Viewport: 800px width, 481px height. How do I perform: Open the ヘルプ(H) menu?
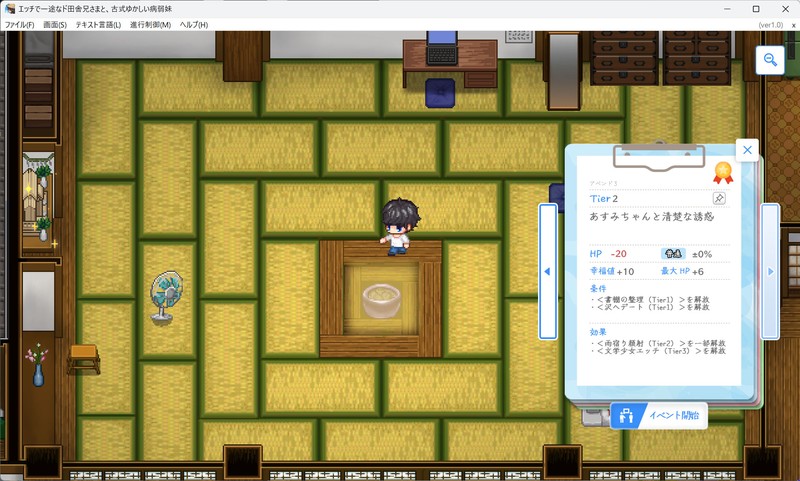(194, 24)
